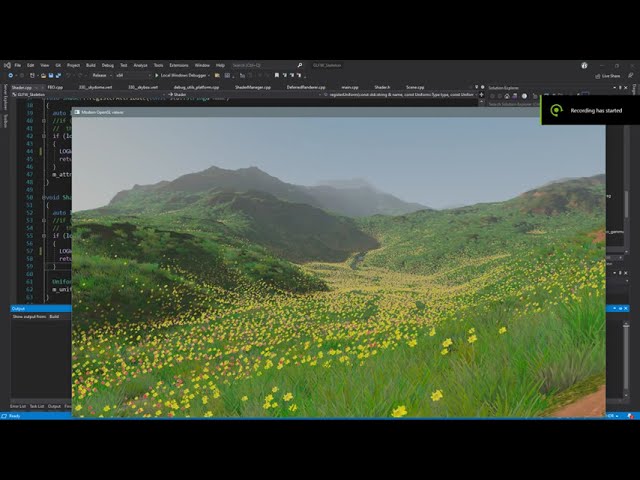Click the editor split window icon
This screenshot has width=640, height=480.
pyautogui.click(x=482, y=95)
